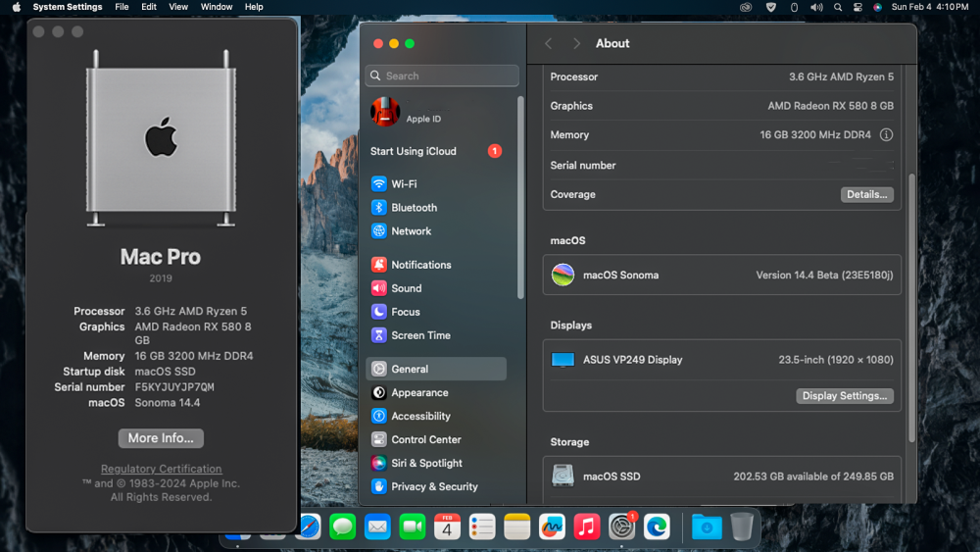Screen dimensions: 980x552
Task: Click Graphics AMD Radeon RX 580 row
Action: click(722, 106)
